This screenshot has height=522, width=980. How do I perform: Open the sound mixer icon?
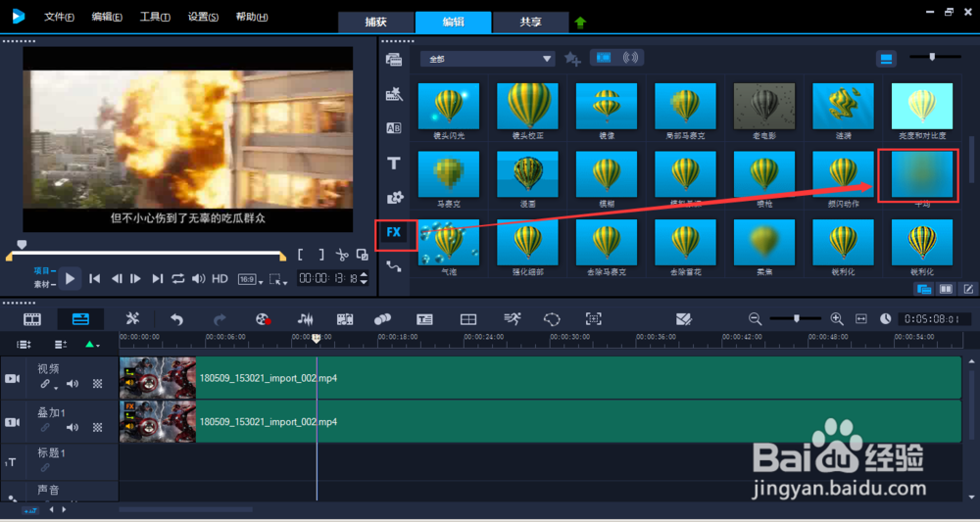[305, 319]
